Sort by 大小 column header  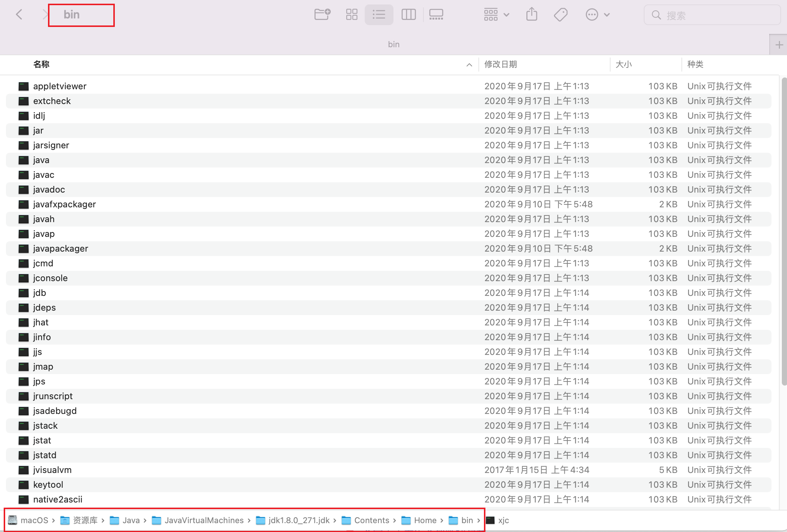[x=624, y=64]
